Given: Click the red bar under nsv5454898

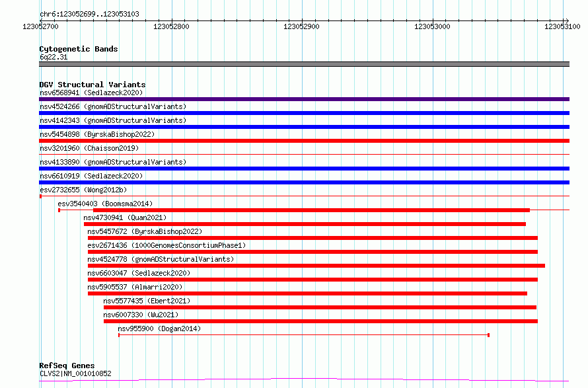Looking at the screenshot, I should click(x=304, y=141).
